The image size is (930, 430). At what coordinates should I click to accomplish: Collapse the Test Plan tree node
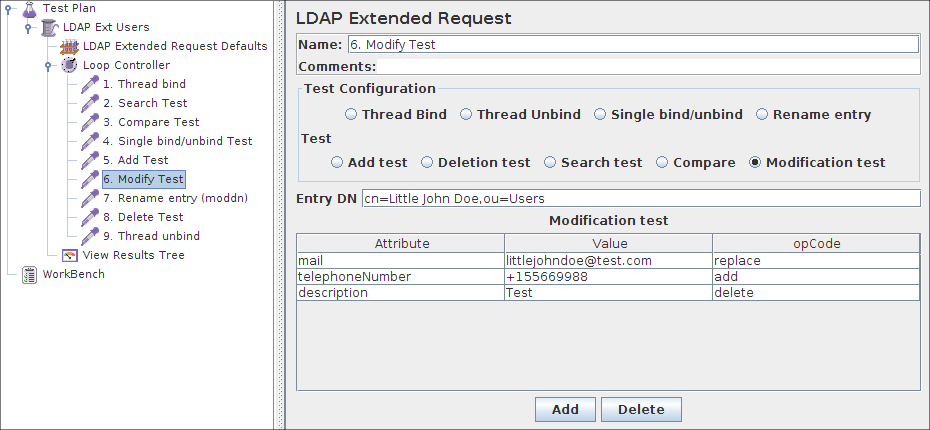coord(9,10)
